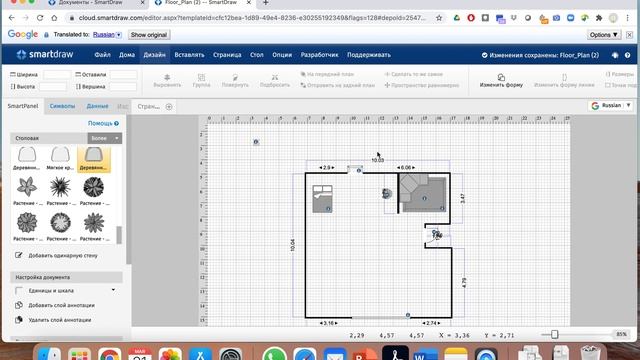
Task: Switch to the SmartPanel tab
Action: click(23, 106)
